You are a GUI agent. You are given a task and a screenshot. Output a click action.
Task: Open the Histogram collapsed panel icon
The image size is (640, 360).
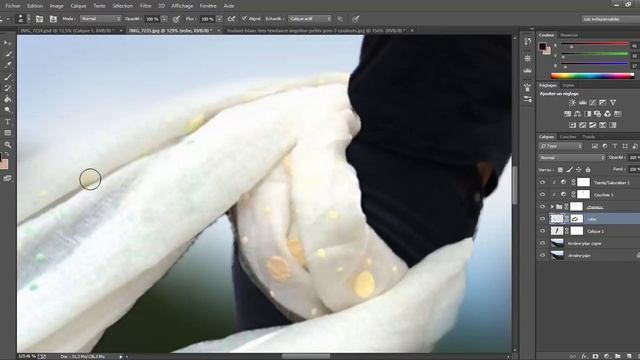[527, 70]
